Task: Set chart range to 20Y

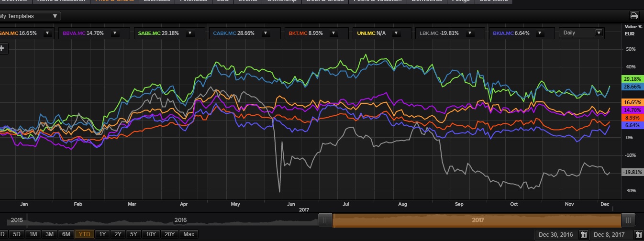Action: point(170,234)
